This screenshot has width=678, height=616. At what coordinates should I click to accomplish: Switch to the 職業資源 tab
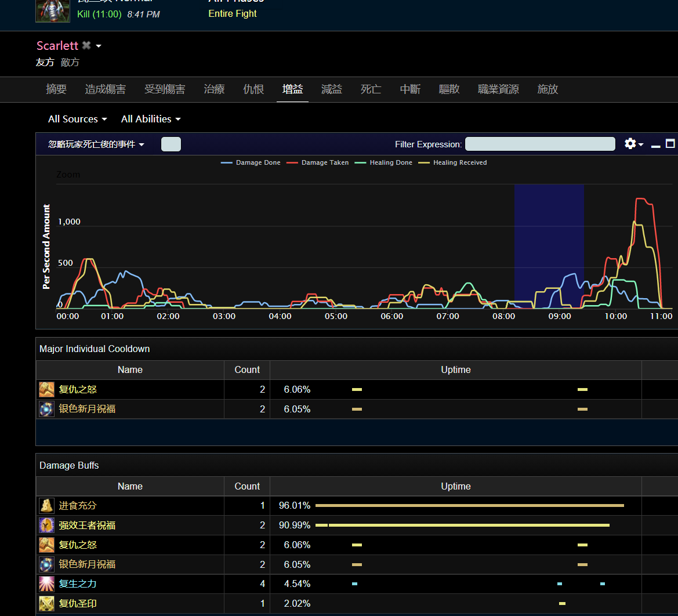(x=498, y=89)
